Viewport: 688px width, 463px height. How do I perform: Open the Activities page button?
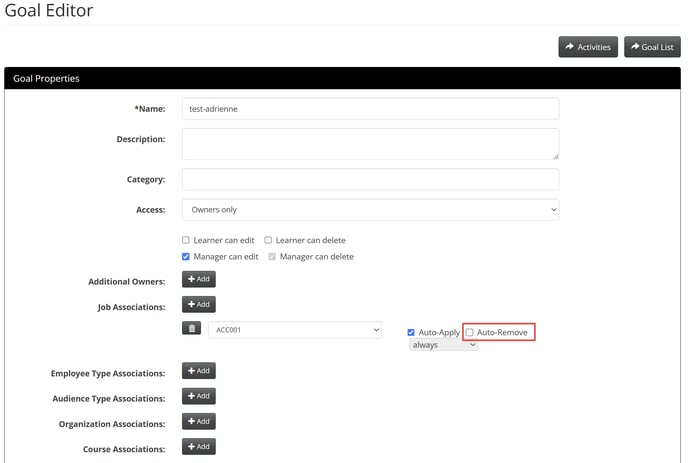click(x=588, y=47)
